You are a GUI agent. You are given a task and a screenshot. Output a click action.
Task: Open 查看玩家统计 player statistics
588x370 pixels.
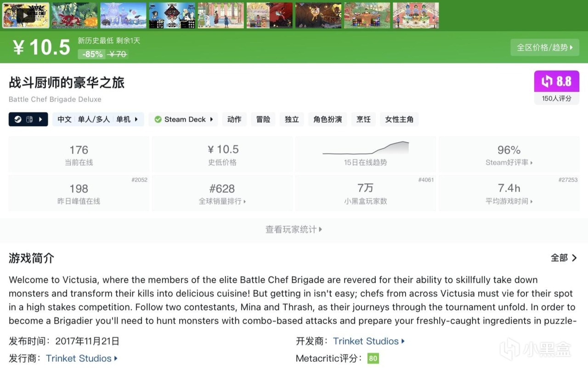tap(294, 229)
